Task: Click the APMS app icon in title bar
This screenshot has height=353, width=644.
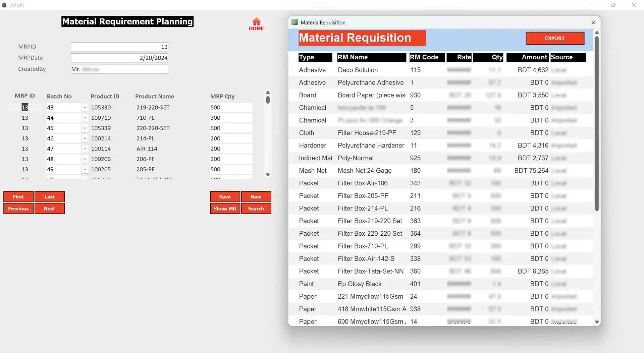Action: coord(4,5)
